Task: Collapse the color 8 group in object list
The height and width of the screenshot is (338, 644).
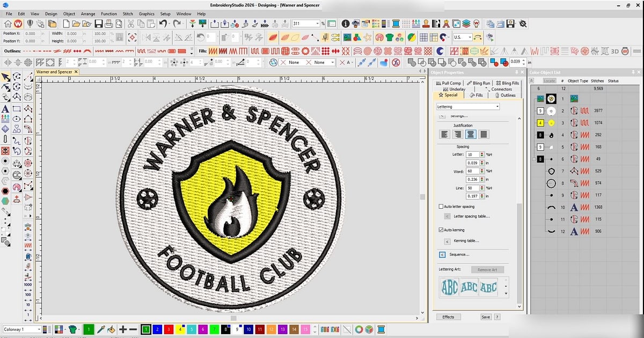Action: tap(534, 159)
